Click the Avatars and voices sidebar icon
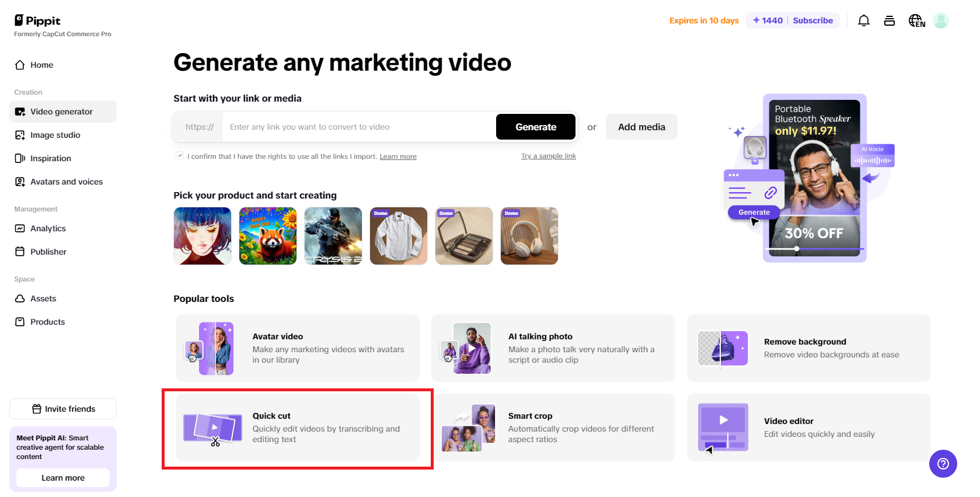Viewport: 980px width, 497px height. click(20, 182)
